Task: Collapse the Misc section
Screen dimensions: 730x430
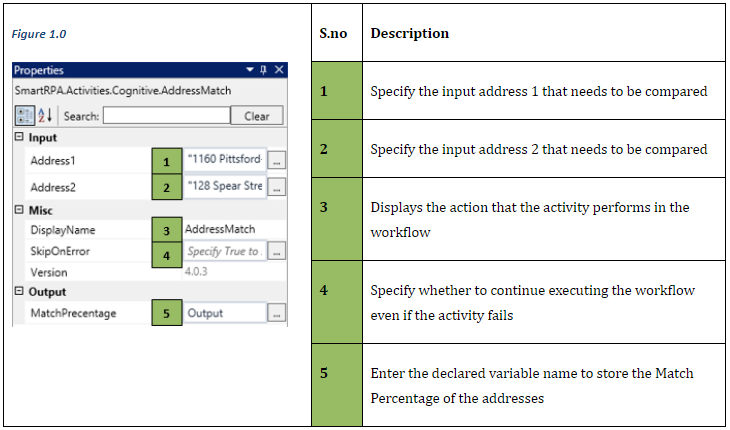Action: tap(19, 210)
